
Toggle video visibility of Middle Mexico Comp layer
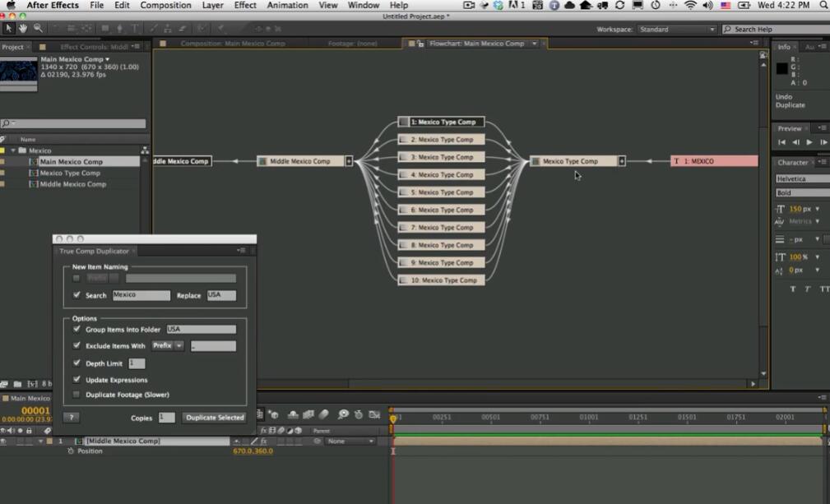pos(4,441)
